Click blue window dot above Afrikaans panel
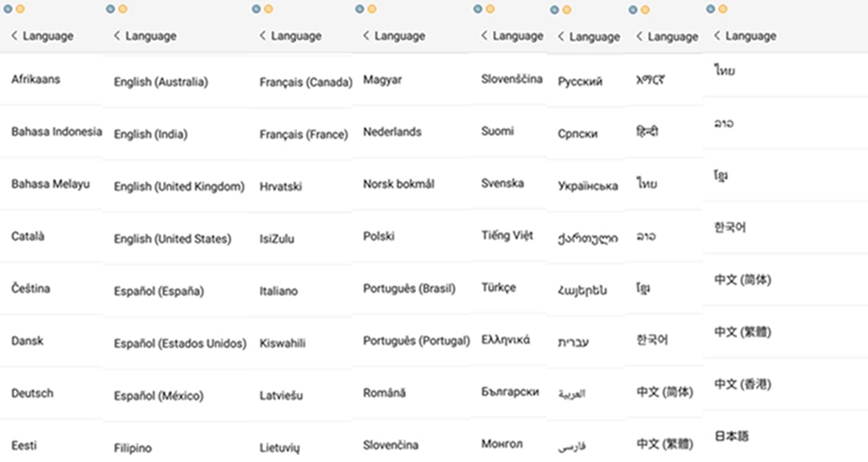 pos(8,8)
